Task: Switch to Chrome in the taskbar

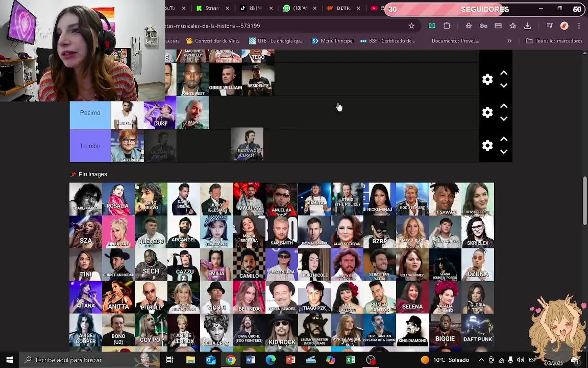Action: (x=231, y=360)
